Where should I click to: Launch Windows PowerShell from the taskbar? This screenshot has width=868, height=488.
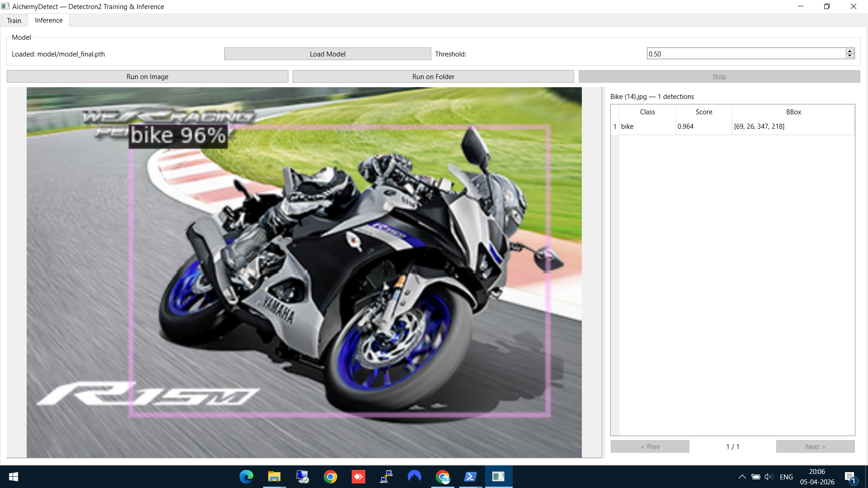tap(471, 477)
